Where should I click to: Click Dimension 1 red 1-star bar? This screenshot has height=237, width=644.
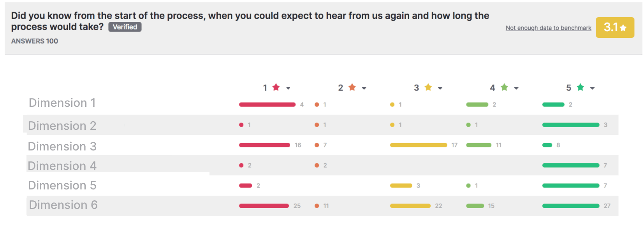[267, 104]
